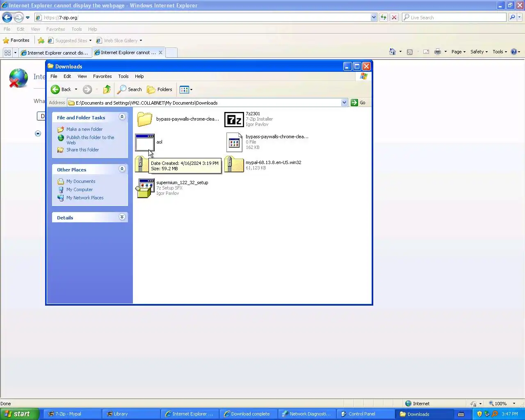The height and width of the screenshot is (420, 525).
Task: Click Share this folder link
Action: point(82,150)
